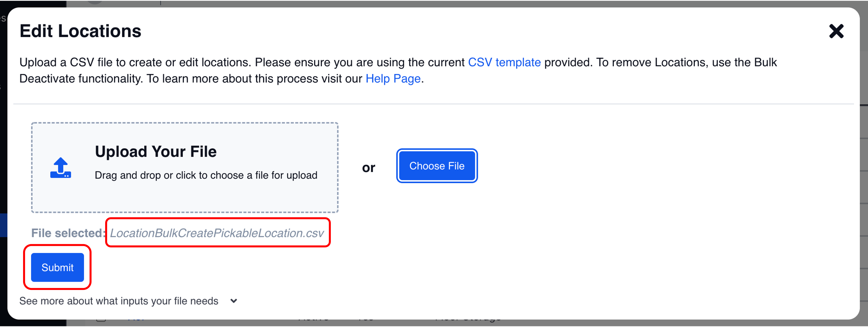Open the CSV template link
Screen dimensions: 868x327
point(504,62)
